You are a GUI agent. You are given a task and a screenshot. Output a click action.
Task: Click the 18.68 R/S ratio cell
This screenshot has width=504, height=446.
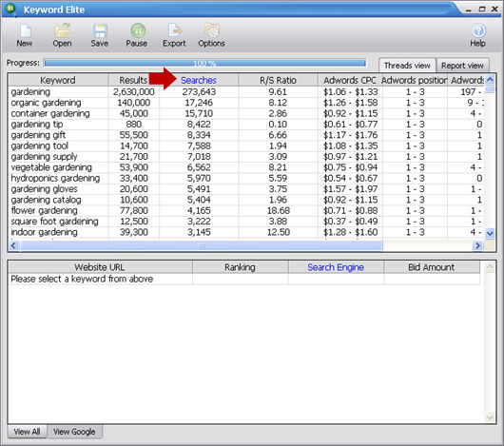click(279, 211)
